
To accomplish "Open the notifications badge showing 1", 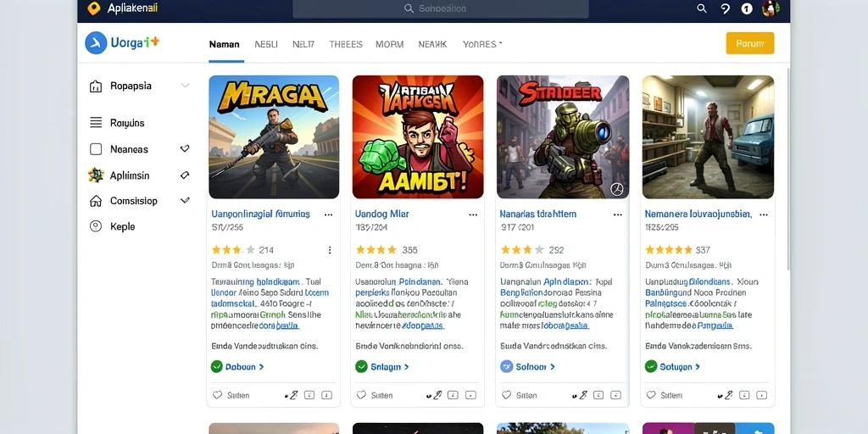I will coord(747,8).
